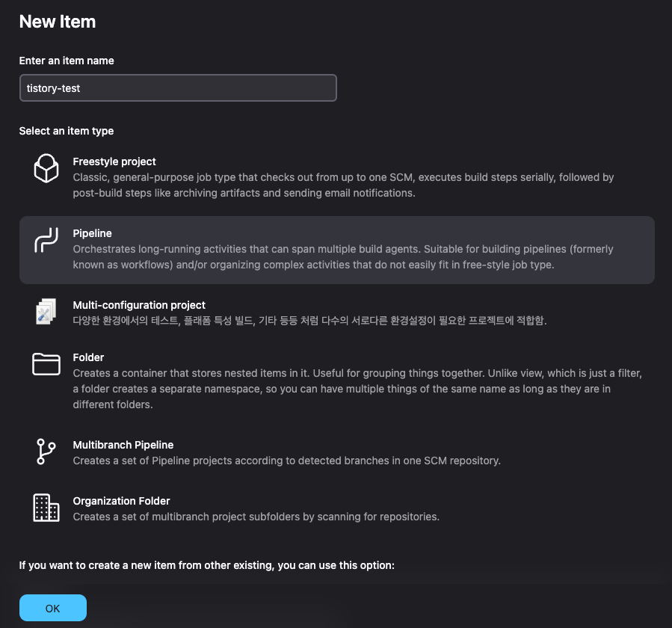Click the Freestyle description starting 'Classic, general-purpose job type'
Viewport: 672px width, 628px height.
(343, 185)
